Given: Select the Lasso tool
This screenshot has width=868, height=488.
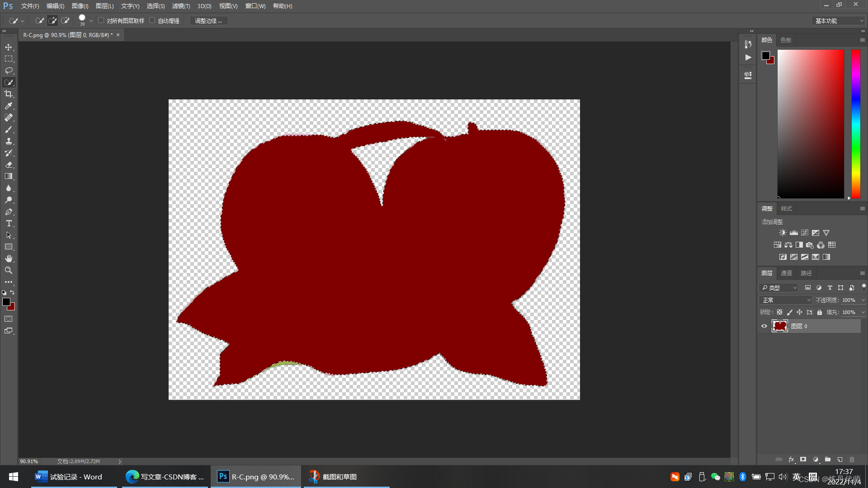Looking at the screenshot, I should click(9, 70).
